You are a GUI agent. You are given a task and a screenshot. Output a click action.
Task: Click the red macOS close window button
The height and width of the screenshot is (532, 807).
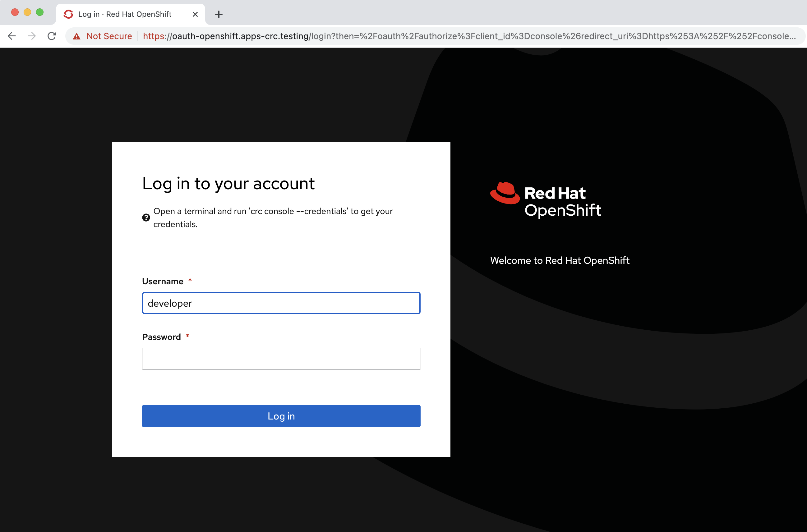pyautogui.click(x=15, y=12)
